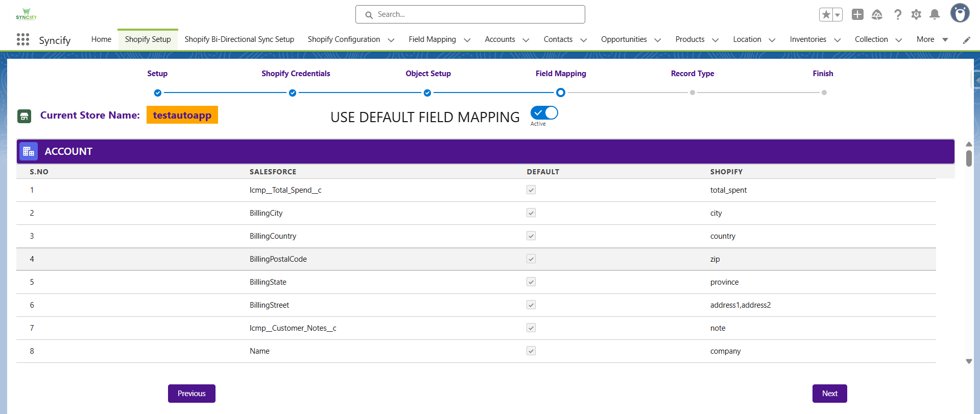Click the Setup step marker
This screenshot has height=414, width=980.
(x=157, y=93)
